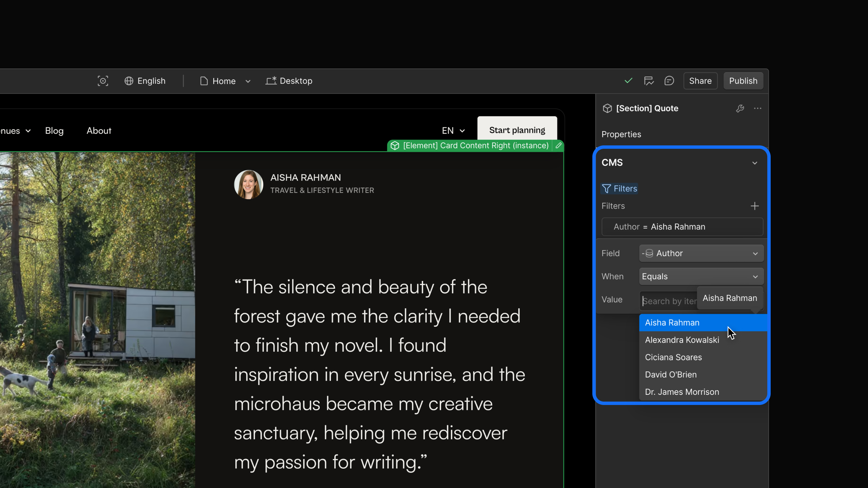
Task: Open the feedback annotation icon
Action: click(x=649, y=81)
